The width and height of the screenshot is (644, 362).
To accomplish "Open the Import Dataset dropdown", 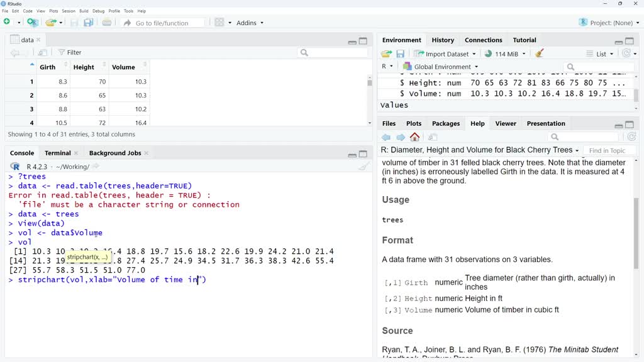I will (x=445, y=54).
